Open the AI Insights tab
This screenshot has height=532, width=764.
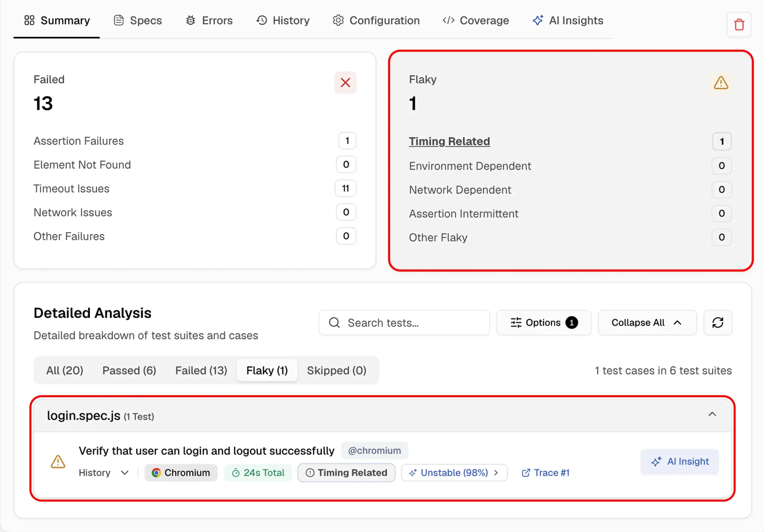[568, 21]
